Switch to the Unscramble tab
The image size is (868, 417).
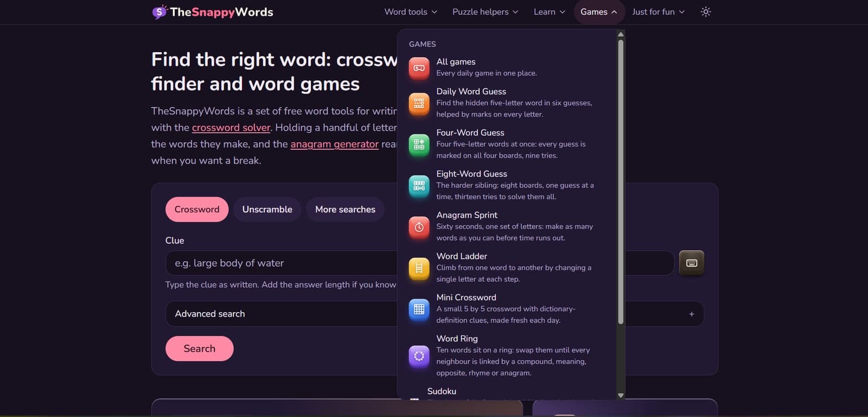point(267,210)
